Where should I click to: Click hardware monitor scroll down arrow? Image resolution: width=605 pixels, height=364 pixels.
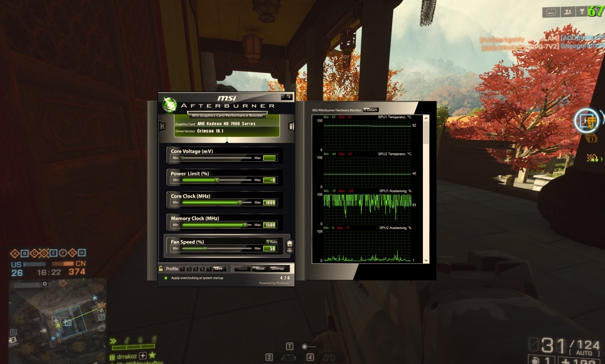(x=426, y=261)
